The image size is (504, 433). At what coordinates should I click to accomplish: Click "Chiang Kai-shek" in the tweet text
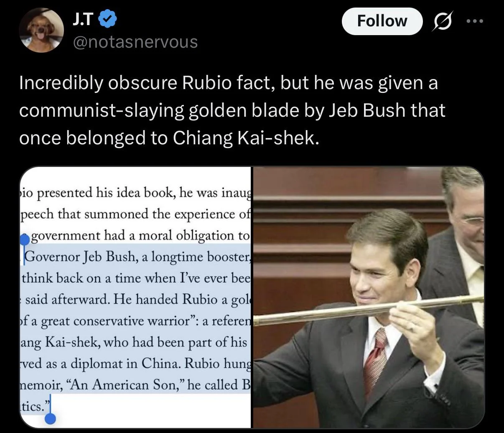tap(245, 138)
